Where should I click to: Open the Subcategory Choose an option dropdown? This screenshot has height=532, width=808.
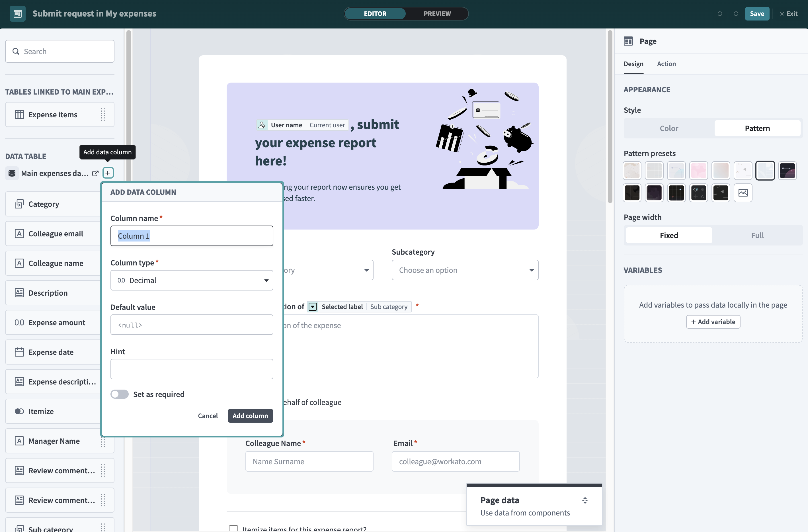tap(464, 270)
